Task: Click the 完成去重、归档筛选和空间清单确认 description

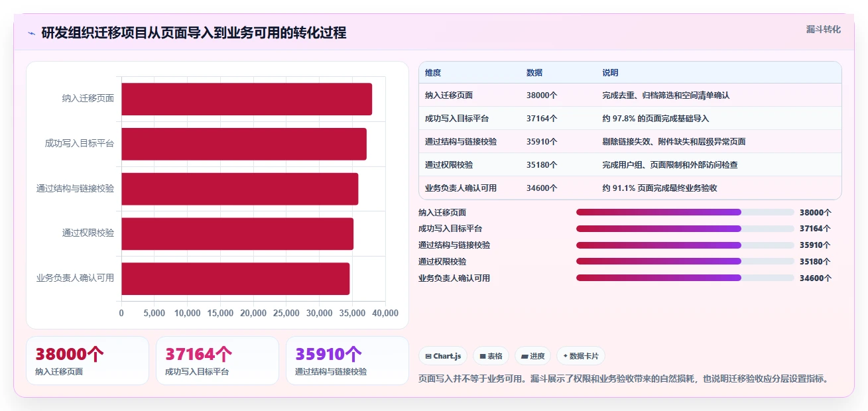Action: [x=666, y=95]
